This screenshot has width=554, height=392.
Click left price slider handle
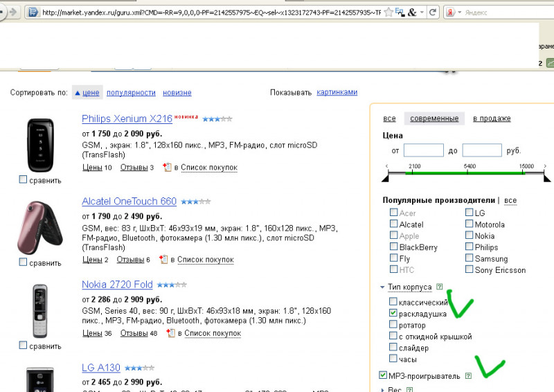pyautogui.click(x=386, y=178)
